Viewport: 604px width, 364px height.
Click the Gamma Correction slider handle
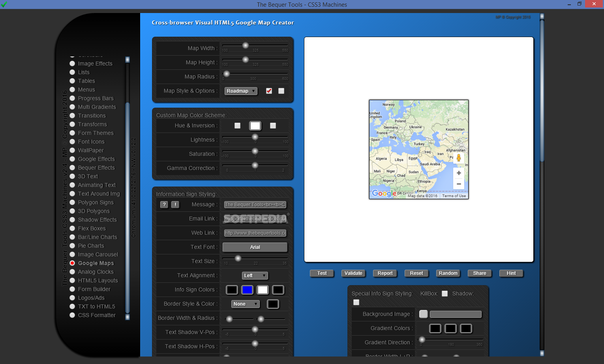(x=255, y=165)
